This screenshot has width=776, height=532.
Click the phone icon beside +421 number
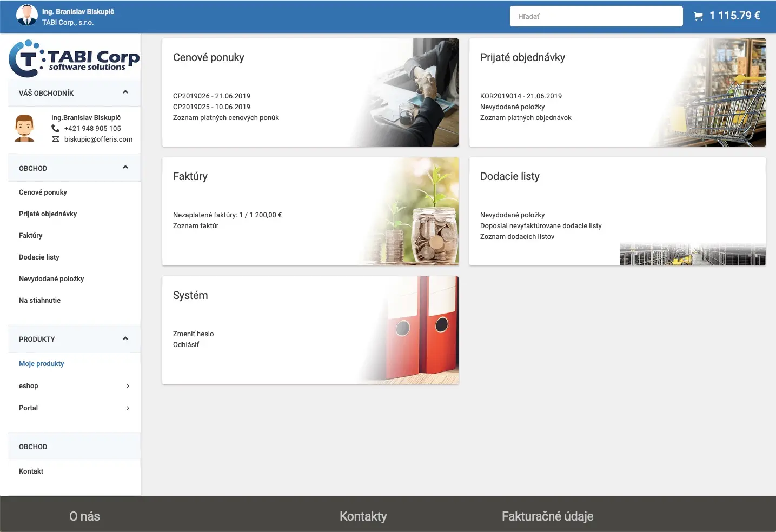[x=55, y=128]
